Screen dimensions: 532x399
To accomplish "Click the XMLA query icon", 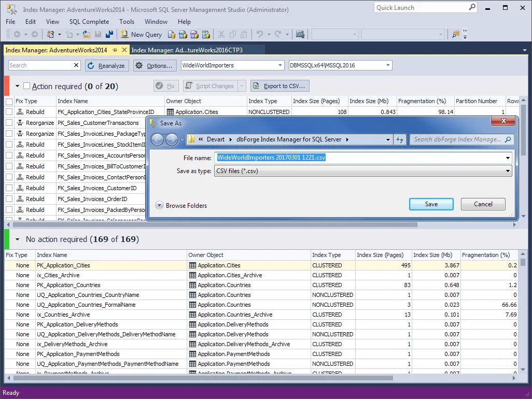I will pyautogui.click(x=206, y=34).
